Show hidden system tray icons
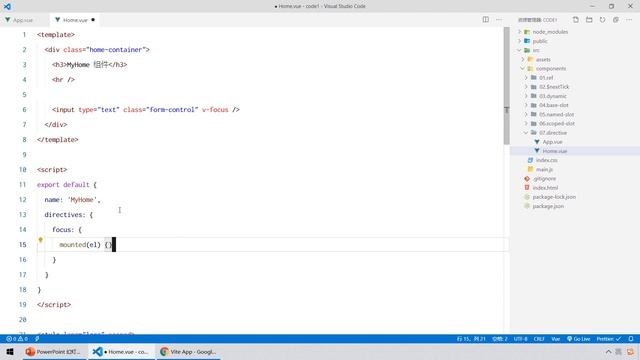 [608, 351]
